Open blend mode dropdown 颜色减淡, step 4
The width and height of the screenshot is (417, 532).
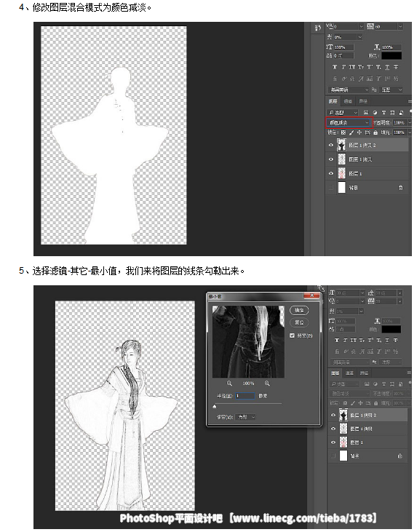(x=349, y=122)
